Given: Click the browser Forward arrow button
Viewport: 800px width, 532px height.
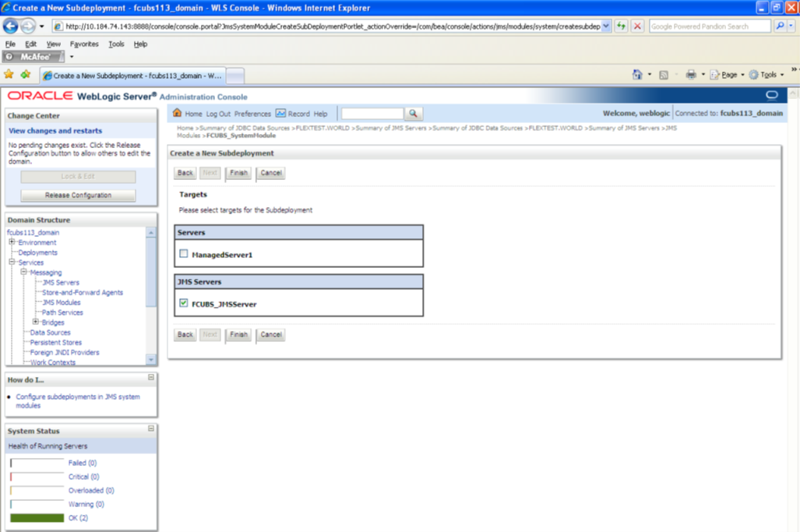Looking at the screenshot, I should [28, 26].
